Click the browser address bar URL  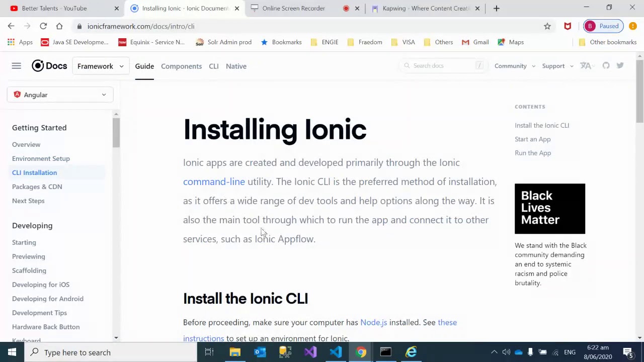141,26
